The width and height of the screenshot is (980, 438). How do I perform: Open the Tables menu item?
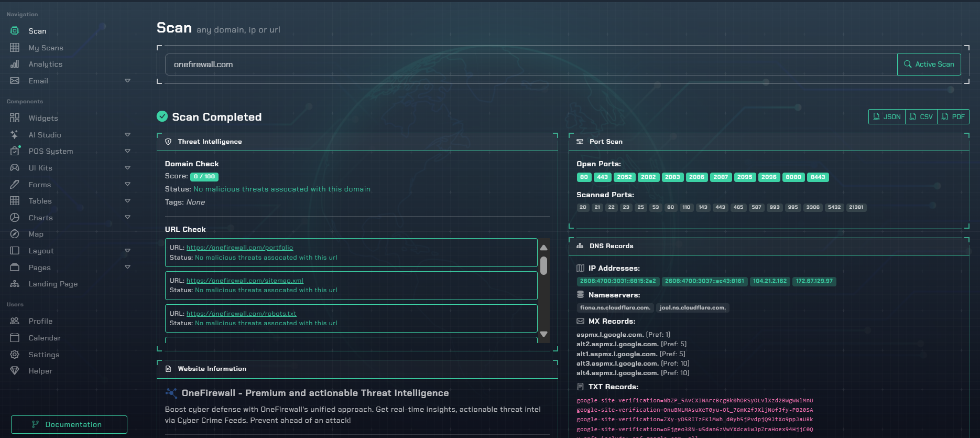point(70,201)
